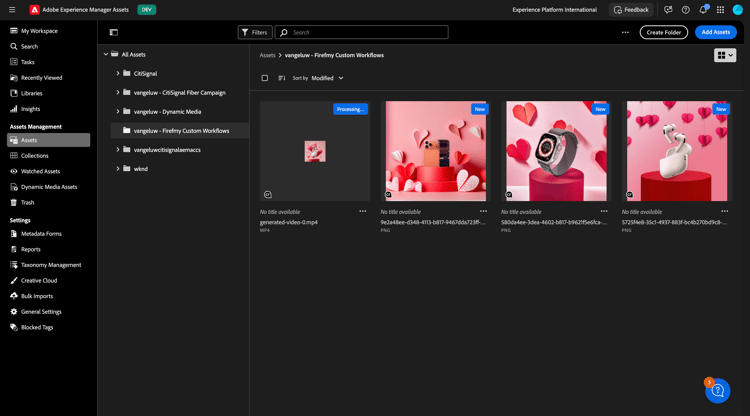The height and width of the screenshot is (416, 750).
Task: Toggle the folder tree side panel icon
Action: pos(113,32)
